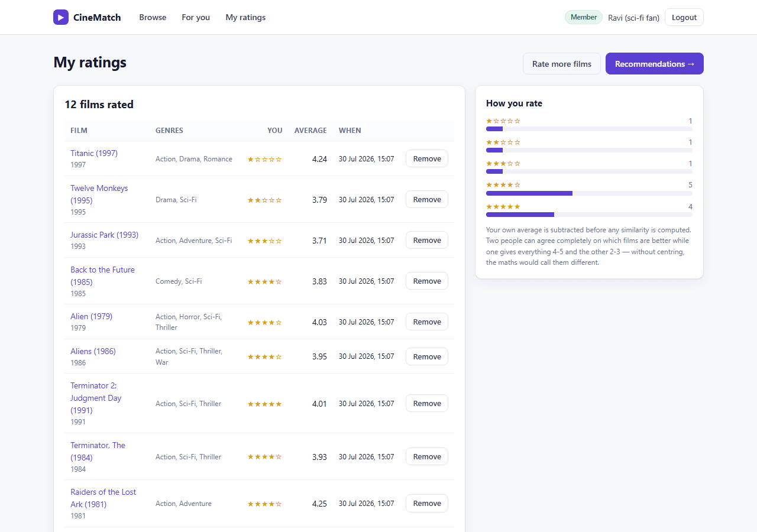Remove the Alien (1979) rating

(427, 322)
